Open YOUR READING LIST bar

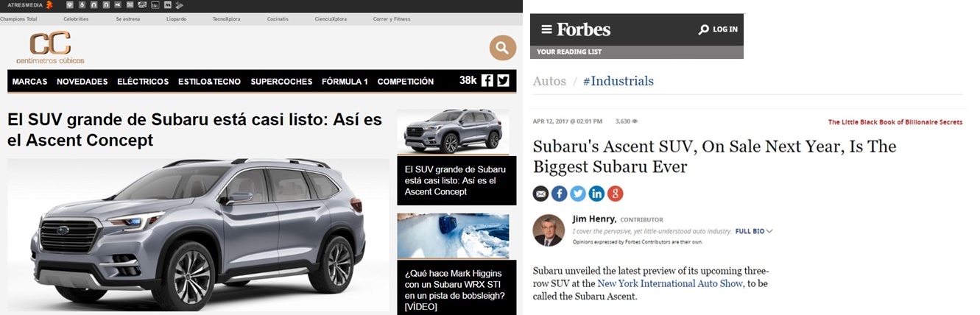coord(638,52)
